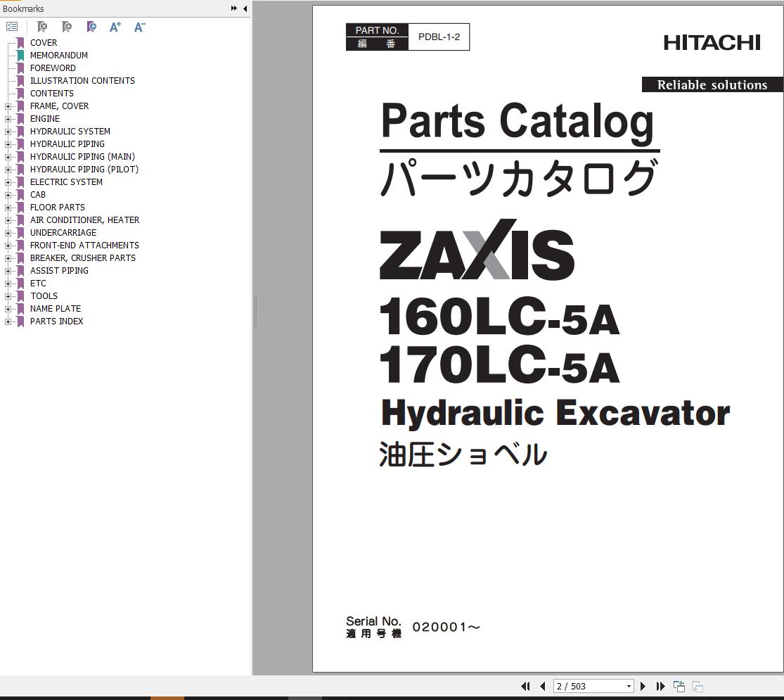Click the purple COVER bookmark icon
Screen dimensions: 784x700
pyautogui.click(x=20, y=43)
